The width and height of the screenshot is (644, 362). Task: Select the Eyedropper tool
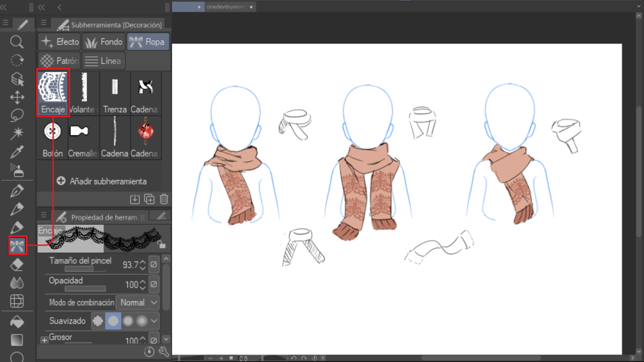[17, 152]
